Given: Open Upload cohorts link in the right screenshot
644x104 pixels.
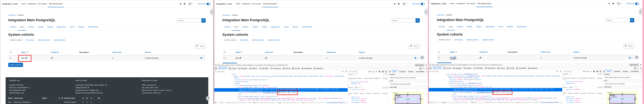Looking at the screenshot, I should pyautogui.click(x=488, y=40).
